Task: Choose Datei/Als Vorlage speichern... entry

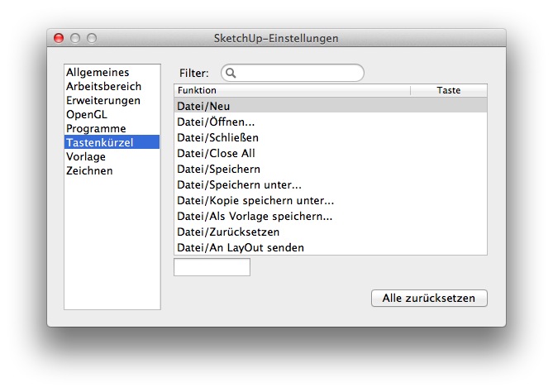Action: [330, 216]
